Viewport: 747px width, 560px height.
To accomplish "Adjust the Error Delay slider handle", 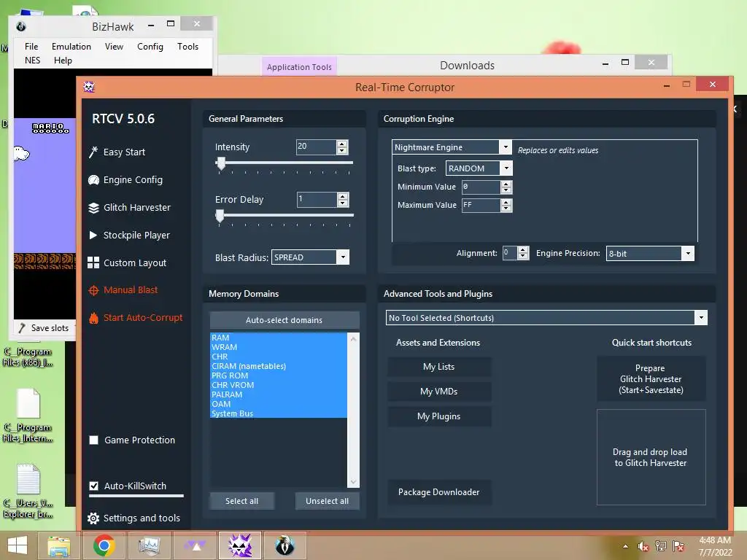I will pyautogui.click(x=220, y=216).
